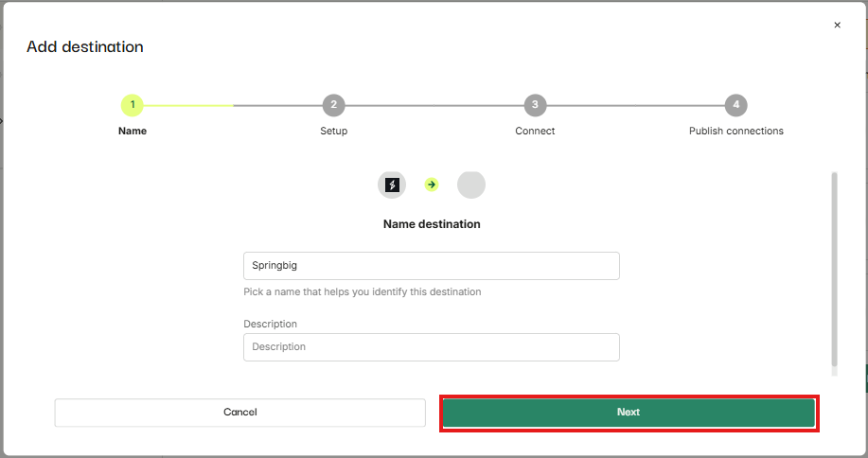868x458 pixels.
Task: Select the "Connect" step label
Action: pos(535,131)
